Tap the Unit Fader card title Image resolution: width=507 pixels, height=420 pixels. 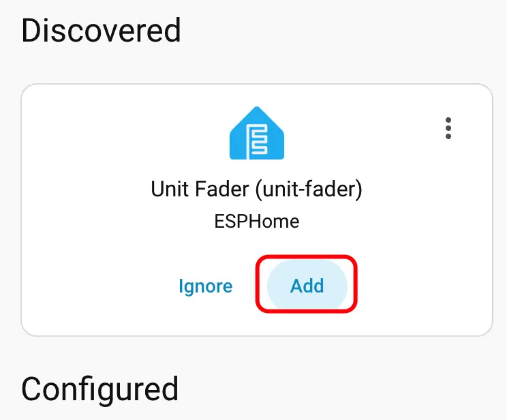tap(256, 189)
